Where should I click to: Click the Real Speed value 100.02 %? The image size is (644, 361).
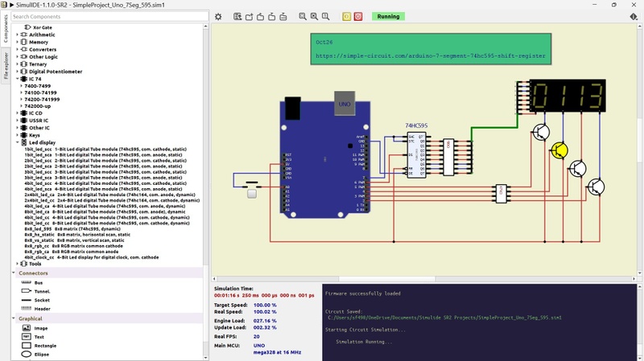click(265, 312)
